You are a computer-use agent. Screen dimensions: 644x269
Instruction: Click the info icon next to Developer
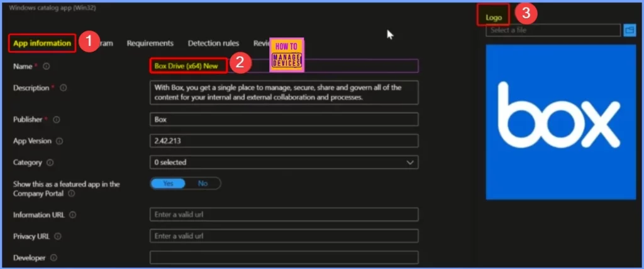[x=53, y=258]
